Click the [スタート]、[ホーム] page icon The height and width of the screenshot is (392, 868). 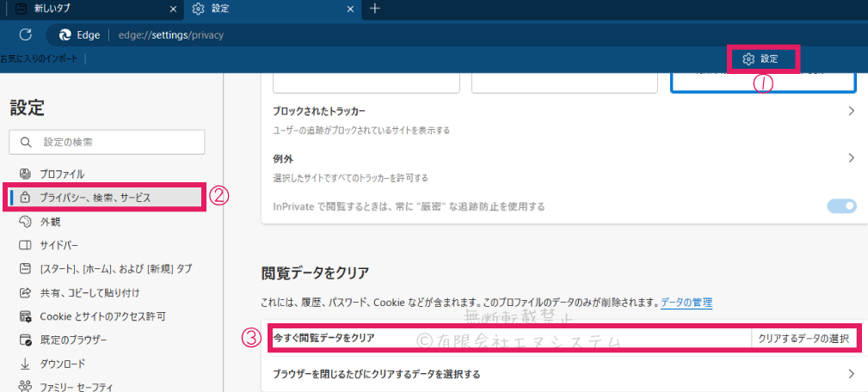[25, 269]
